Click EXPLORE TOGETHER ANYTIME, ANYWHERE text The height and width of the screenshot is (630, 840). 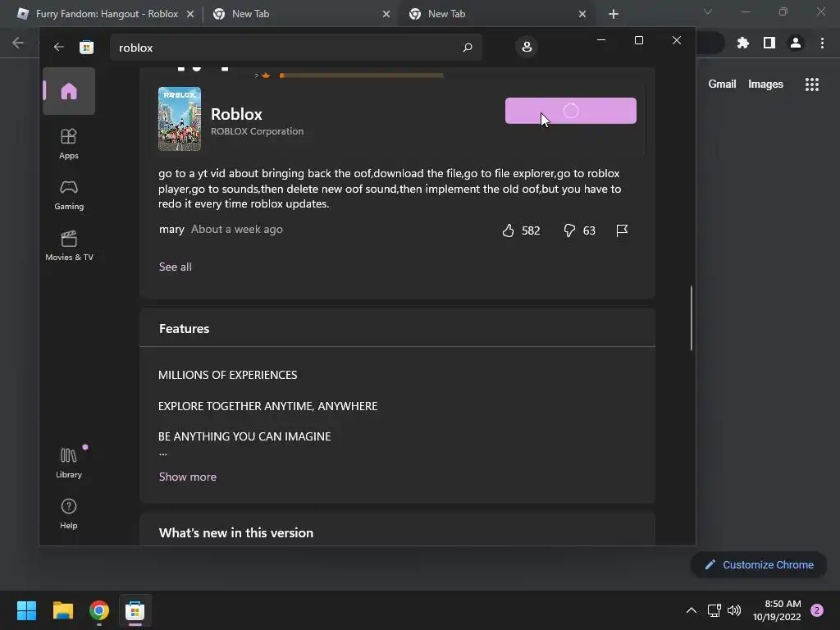(x=268, y=406)
